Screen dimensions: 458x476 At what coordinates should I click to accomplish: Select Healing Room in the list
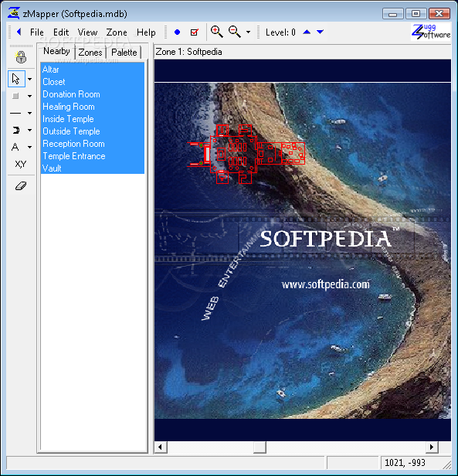click(93, 107)
